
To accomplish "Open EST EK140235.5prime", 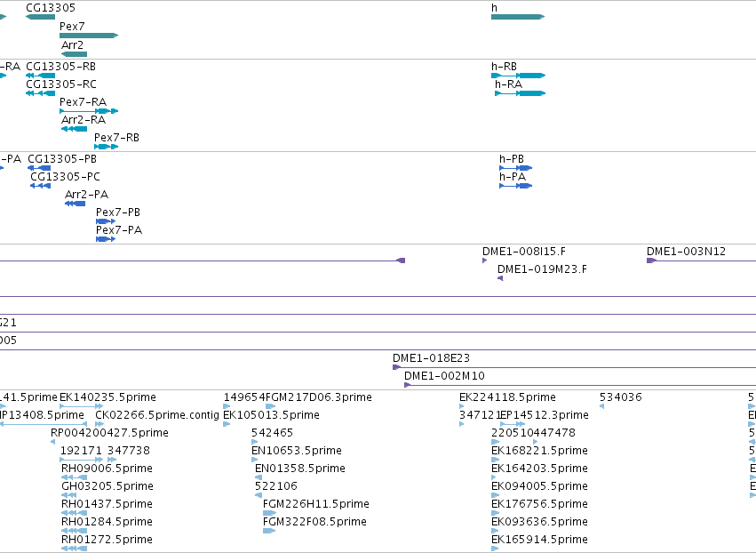I will (82, 406).
